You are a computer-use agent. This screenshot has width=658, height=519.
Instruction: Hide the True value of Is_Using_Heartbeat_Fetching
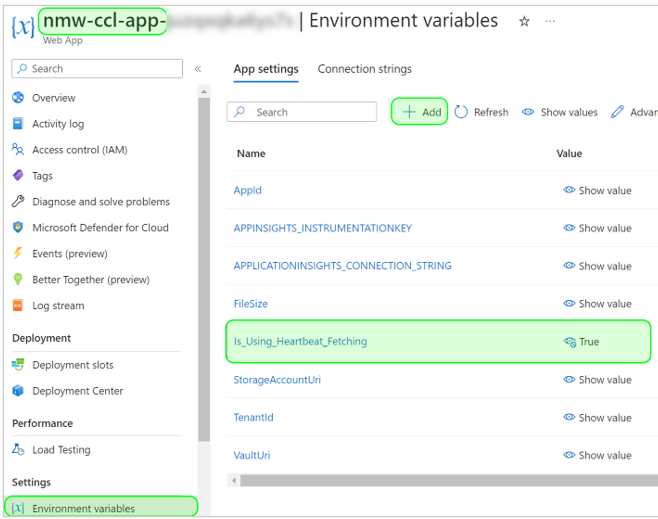(x=569, y=342)
